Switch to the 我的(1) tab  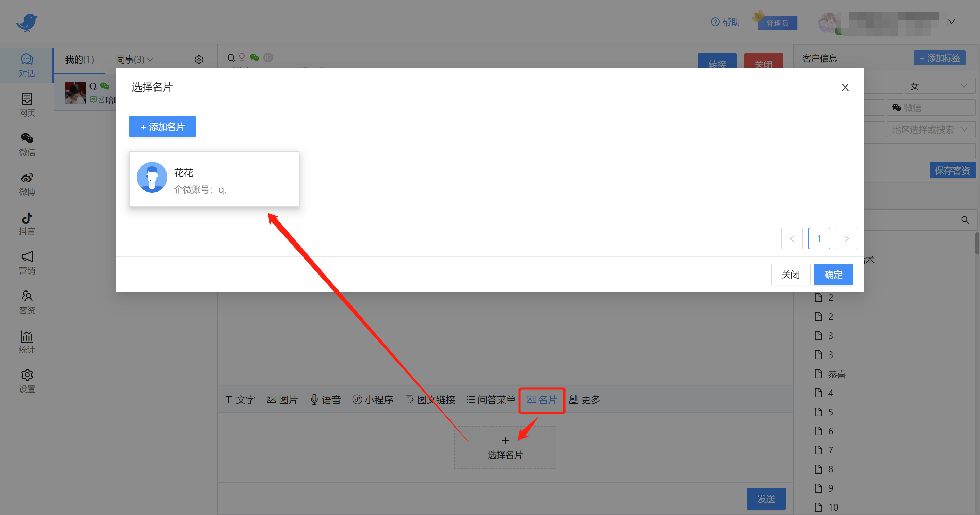point(79,59)
